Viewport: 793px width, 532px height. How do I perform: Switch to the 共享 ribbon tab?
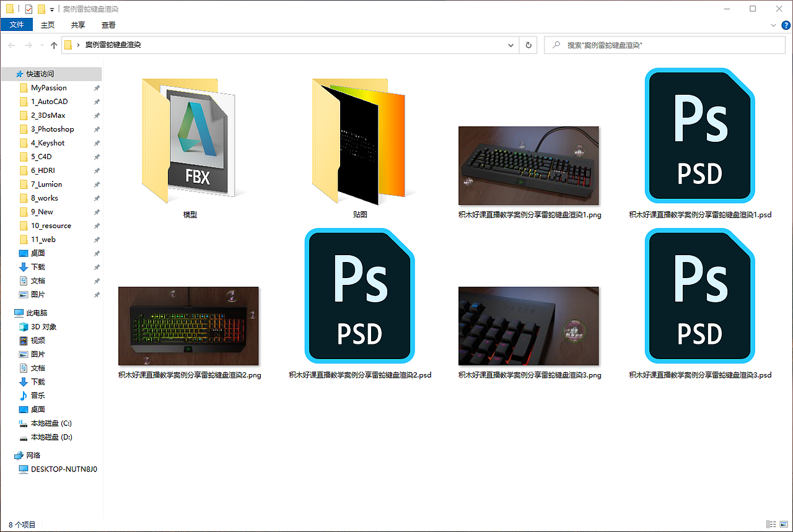[x=78, y=25]
